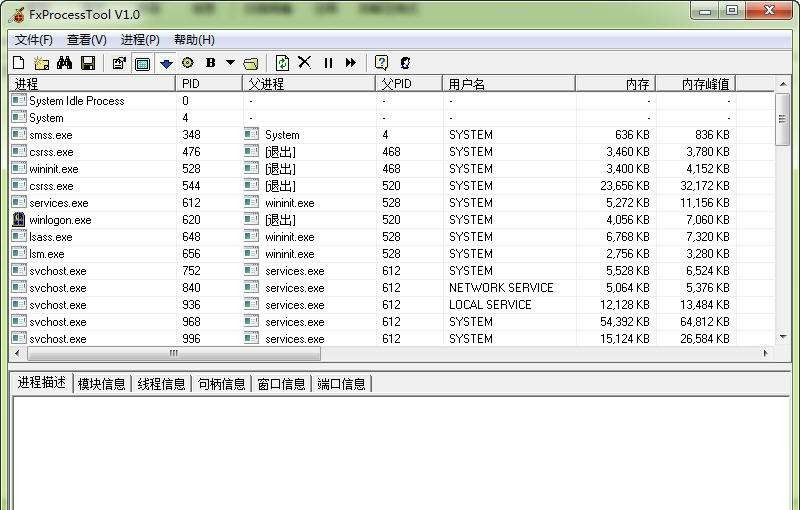The width and height of the screenshot is (800, 510).
Task: Open the black triangle dropdown beside B
Action: [231, 63]
